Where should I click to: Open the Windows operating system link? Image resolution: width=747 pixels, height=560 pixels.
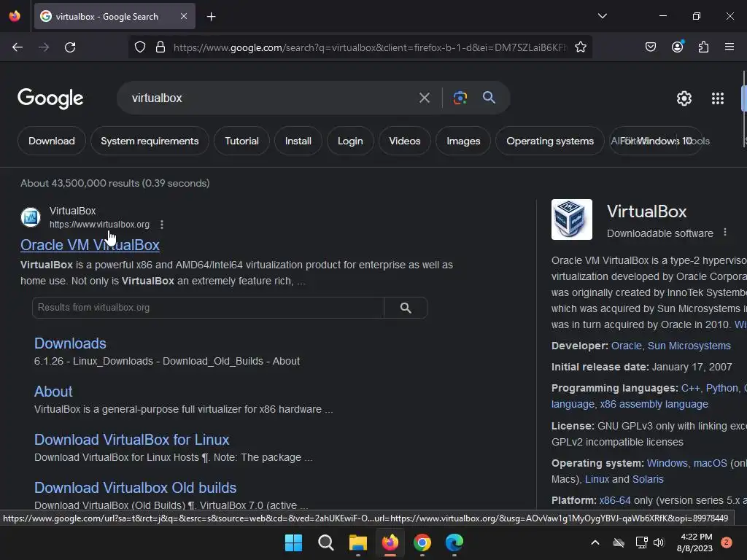click(x=667, y=463)
